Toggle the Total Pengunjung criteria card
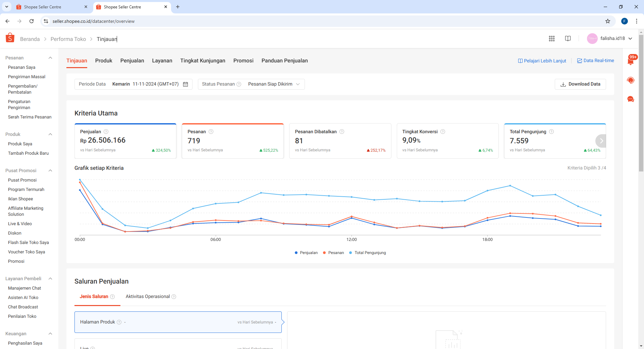 pyautogui.click(x=555, y=141)
